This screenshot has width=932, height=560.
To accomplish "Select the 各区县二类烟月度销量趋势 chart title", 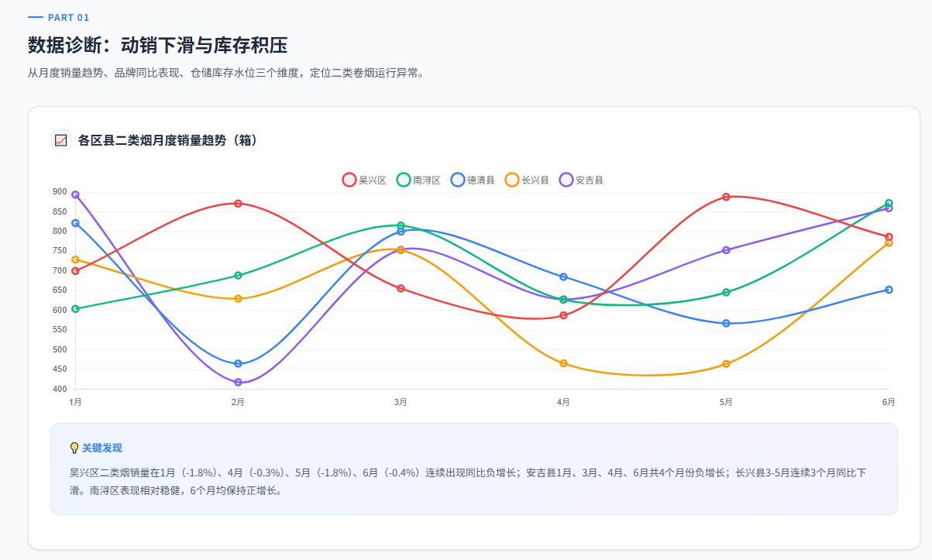I will point(167,140).
